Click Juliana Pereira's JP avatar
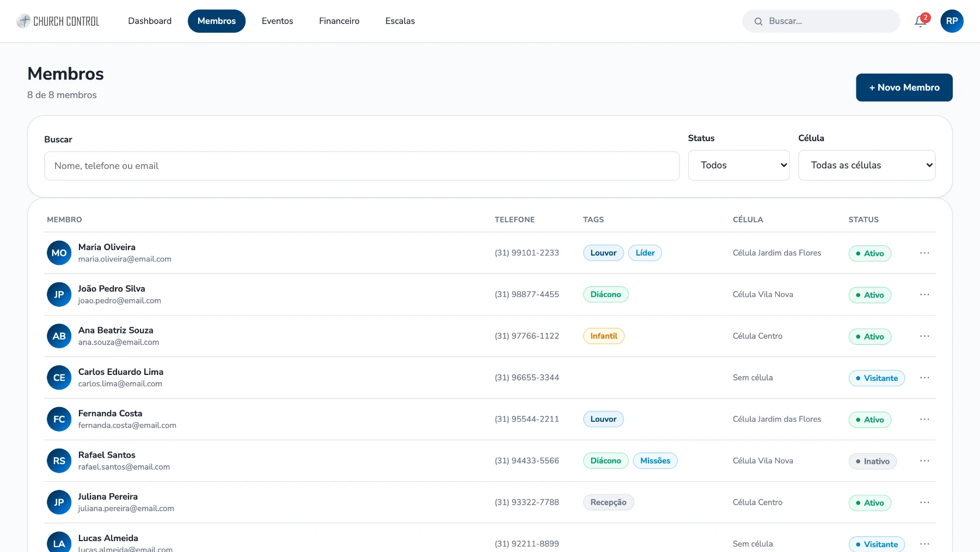This screenshot has height=552, width=980. pyautogui.click(x=59, y=502)
